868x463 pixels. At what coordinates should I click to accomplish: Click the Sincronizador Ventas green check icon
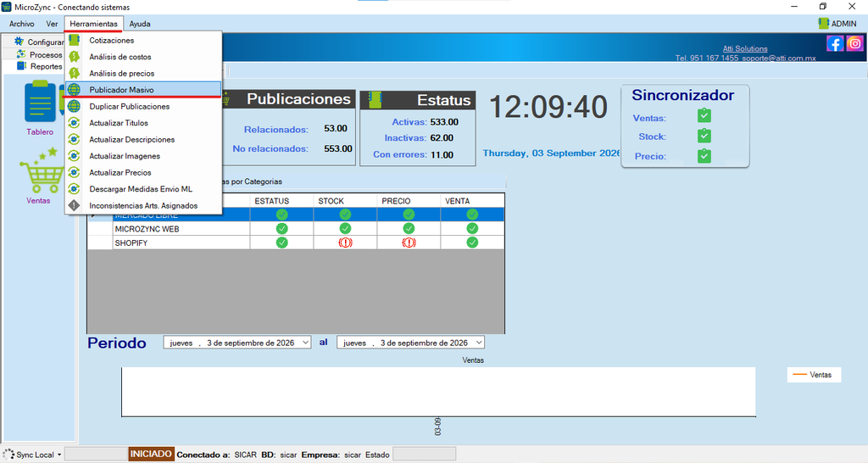coord(704,115)
